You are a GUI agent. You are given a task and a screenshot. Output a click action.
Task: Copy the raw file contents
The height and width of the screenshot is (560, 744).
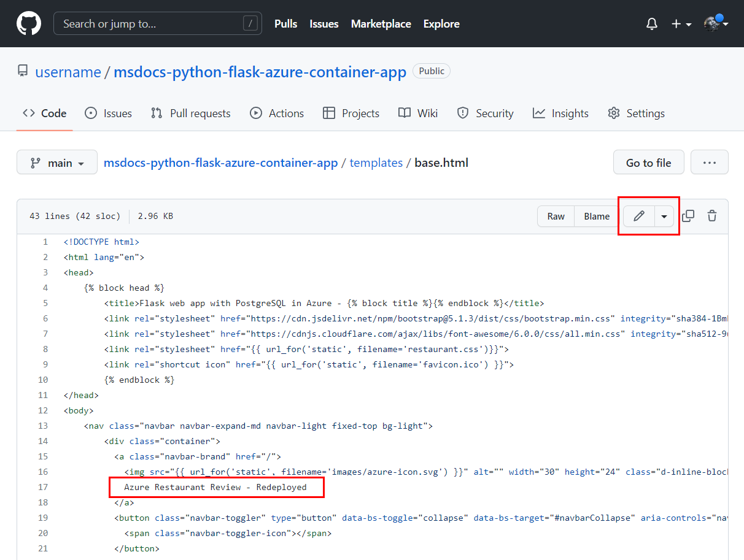coord(688,216)
